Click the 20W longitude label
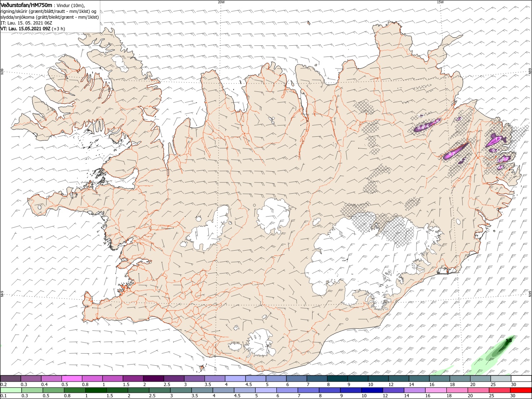 pyautogui.click(x=221, y=2)
